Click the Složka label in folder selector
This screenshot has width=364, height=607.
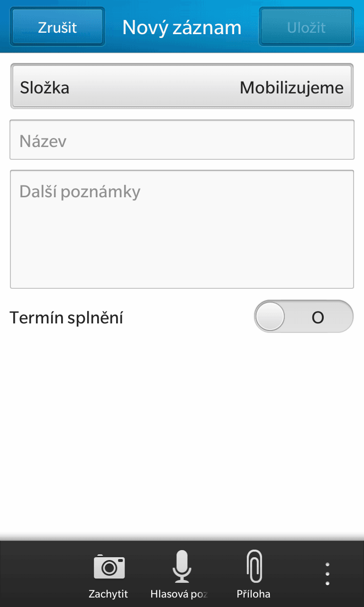(x=45, y=88)
